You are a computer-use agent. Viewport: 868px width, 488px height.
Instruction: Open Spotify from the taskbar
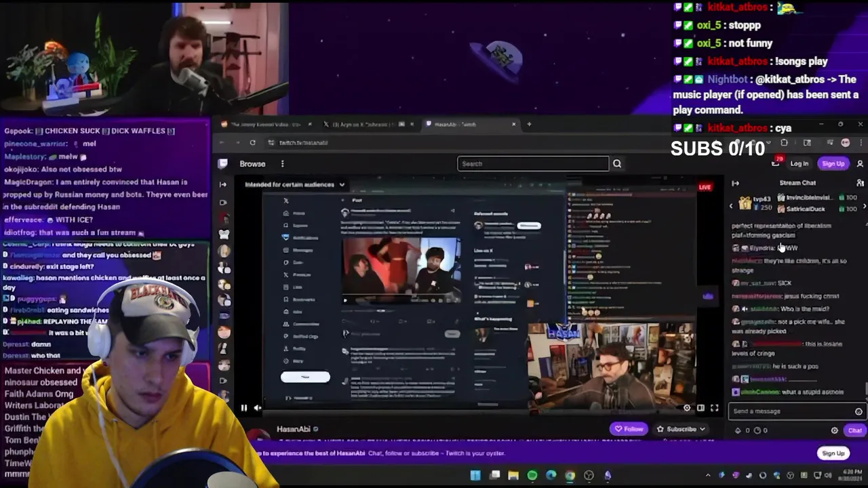coord(532,476)
